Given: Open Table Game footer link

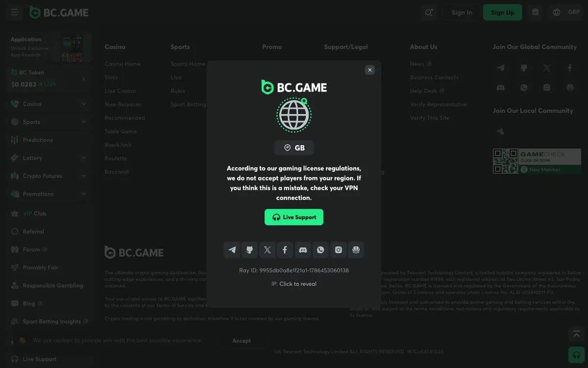Looking at the screenshot, I should coord(121,131).
